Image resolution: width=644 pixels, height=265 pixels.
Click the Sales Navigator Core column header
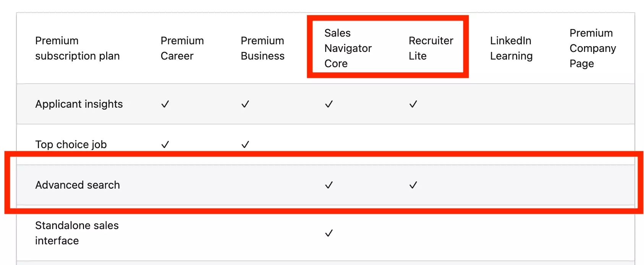pos(348,48)
